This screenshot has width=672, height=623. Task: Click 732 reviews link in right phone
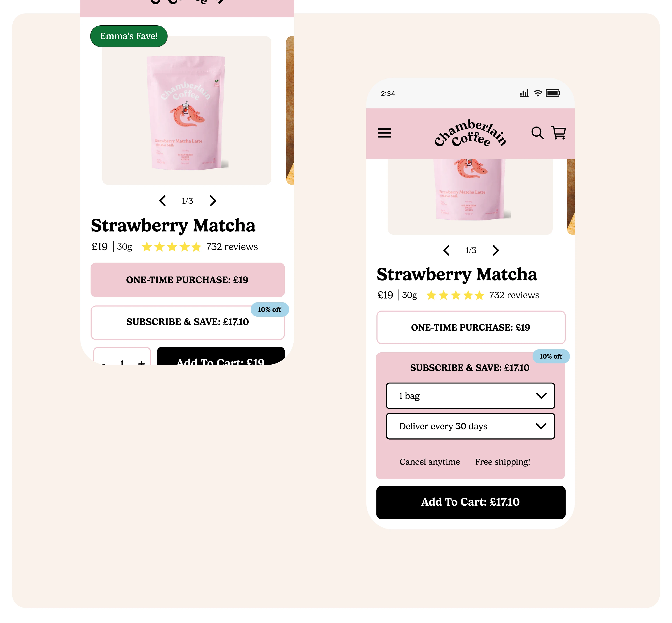tap(514, 295)
